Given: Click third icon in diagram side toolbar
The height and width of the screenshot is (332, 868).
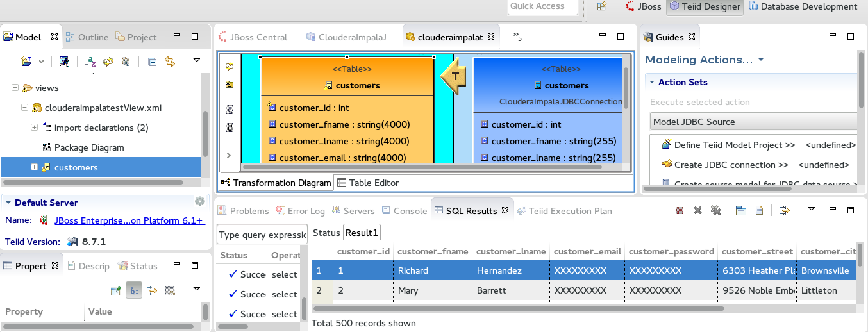Looking at the screenshot, I should (x=229, y=110).
